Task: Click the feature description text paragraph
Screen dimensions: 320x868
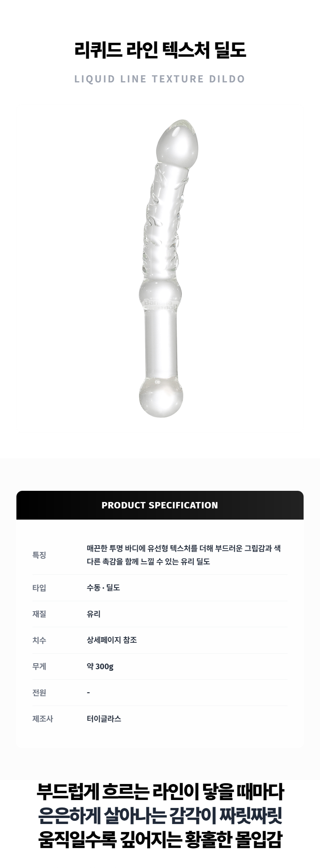Action: click(x=184, y=555)
